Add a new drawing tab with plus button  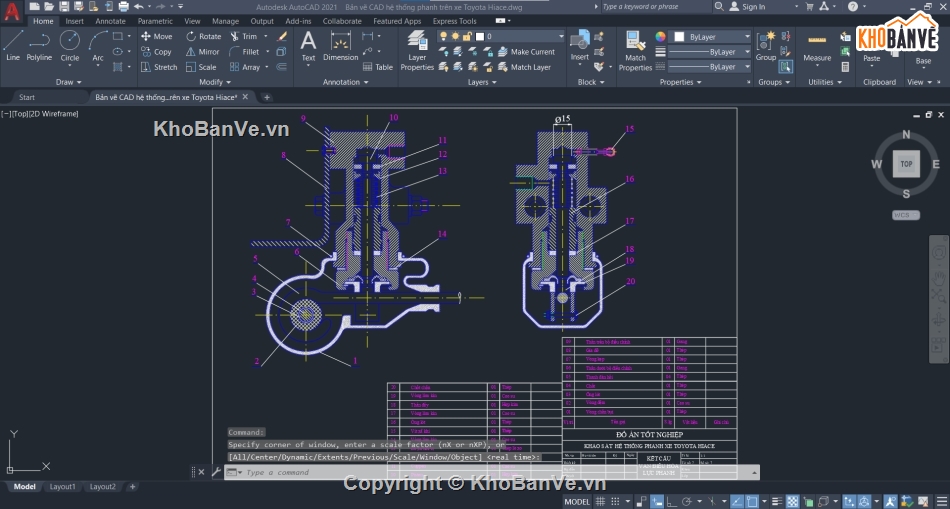coord(267,97)
